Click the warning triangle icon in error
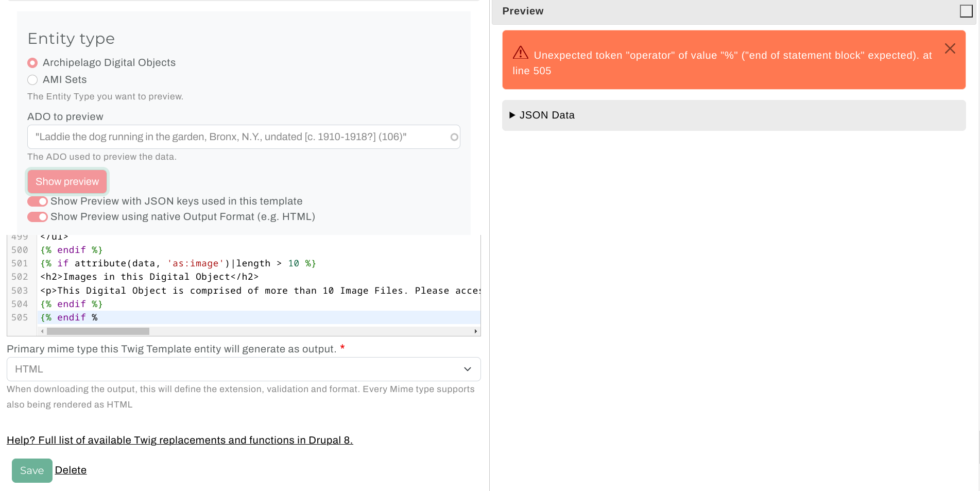This screenshot has height=491, width=980. tap(520, 53)
